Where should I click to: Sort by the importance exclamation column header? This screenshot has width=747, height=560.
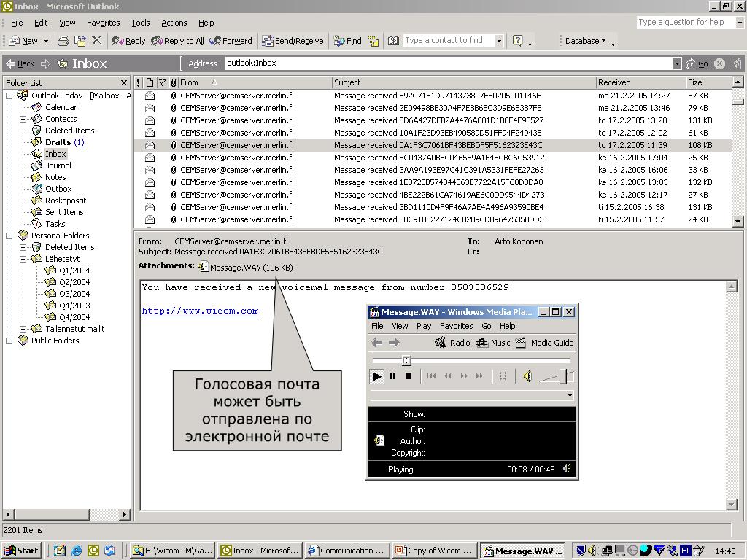coord(138,82)
